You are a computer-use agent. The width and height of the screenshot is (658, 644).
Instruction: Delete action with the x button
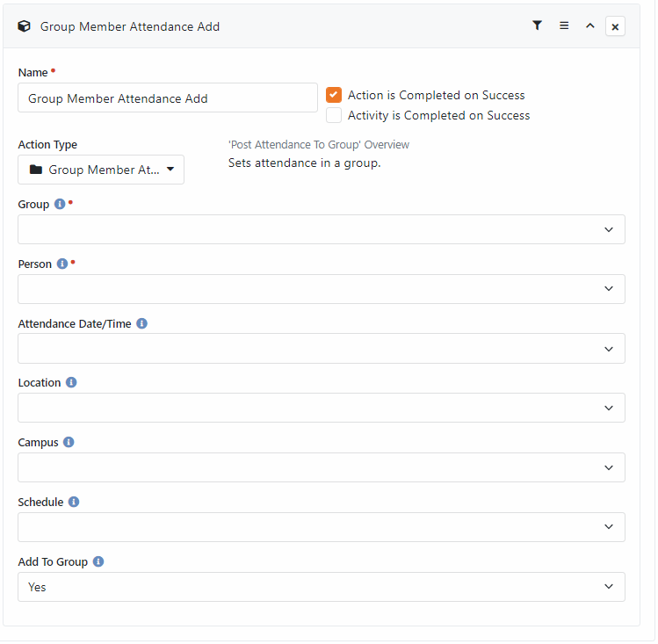coord(615,27)
